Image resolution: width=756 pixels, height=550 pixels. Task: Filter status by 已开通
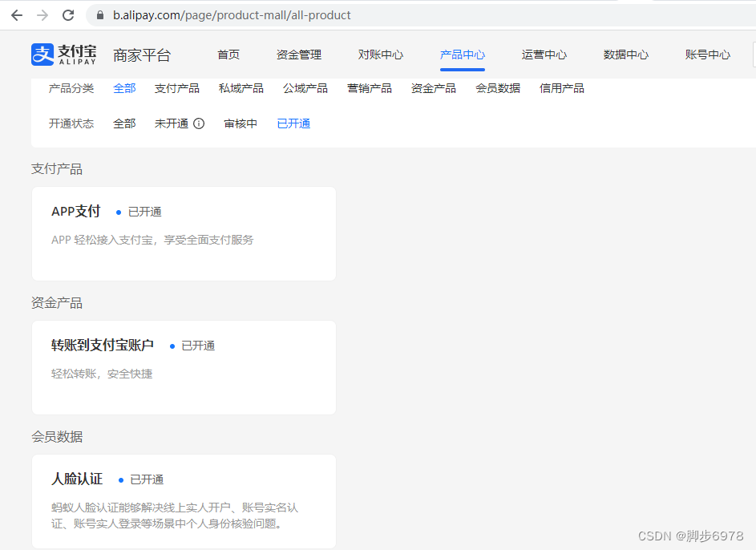[293, 124]
